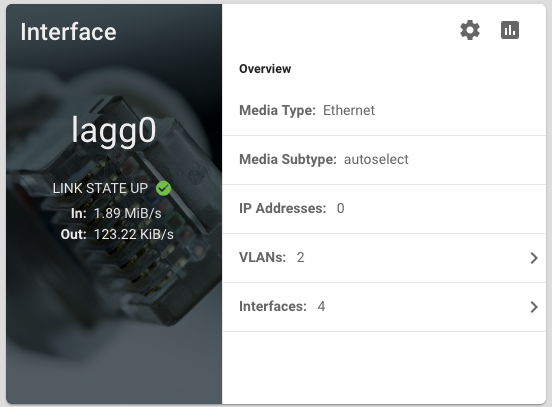This screenshot has height=407, width=552.
Task: Click the green link state checkmark
Action: coord(163,188)
